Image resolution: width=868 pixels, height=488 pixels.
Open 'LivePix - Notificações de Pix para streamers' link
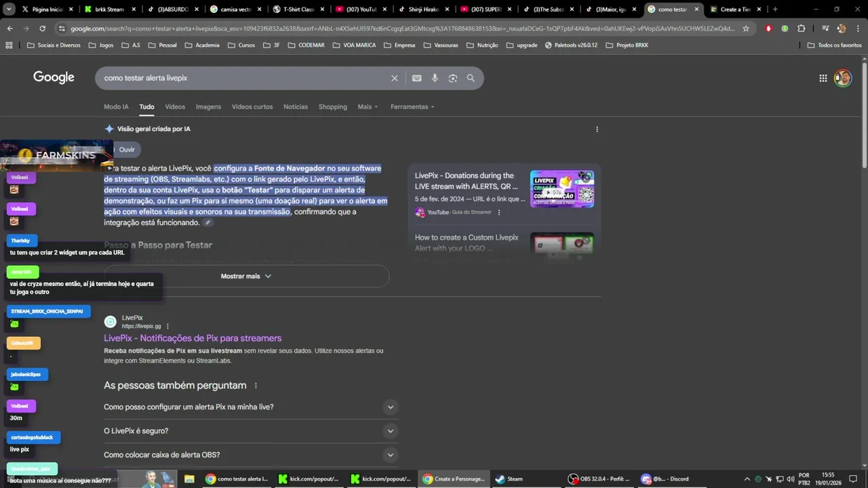(x=193, y=338)
